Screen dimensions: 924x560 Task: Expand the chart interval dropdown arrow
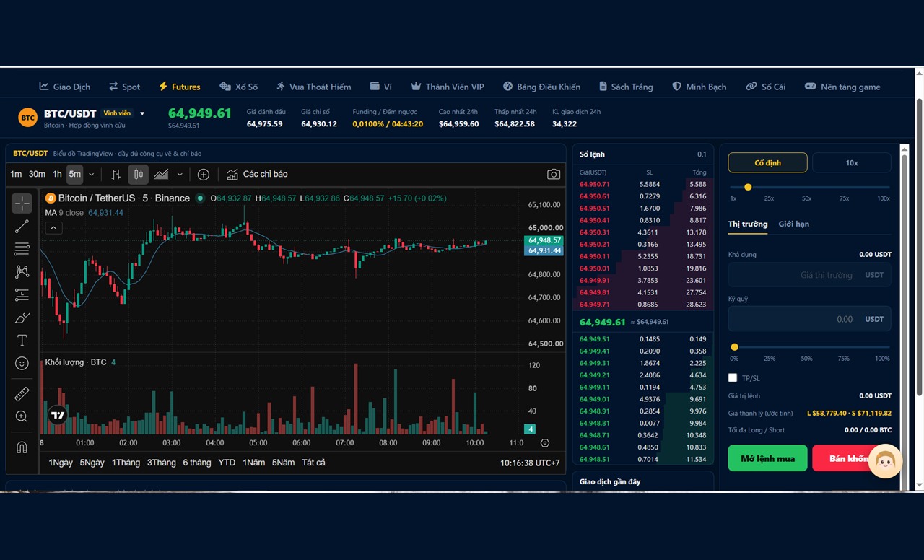coord(91,175)
